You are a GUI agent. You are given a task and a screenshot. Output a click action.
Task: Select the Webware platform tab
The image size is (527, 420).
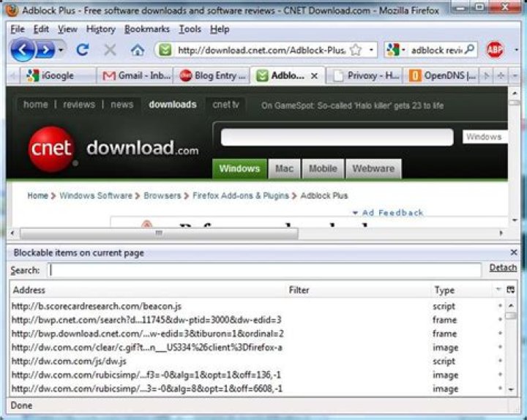pyautogui.click(x=373, y=168)
